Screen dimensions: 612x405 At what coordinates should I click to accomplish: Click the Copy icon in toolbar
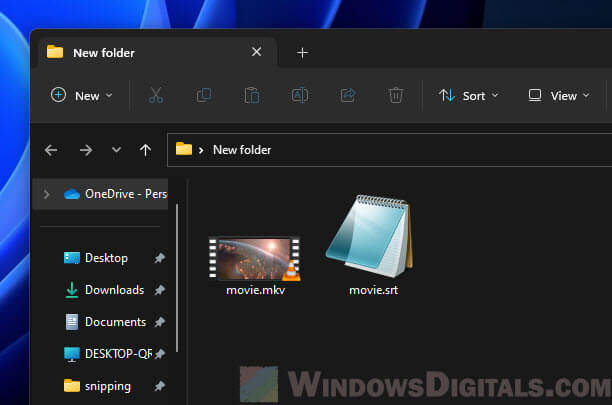[x=204, y=95]
